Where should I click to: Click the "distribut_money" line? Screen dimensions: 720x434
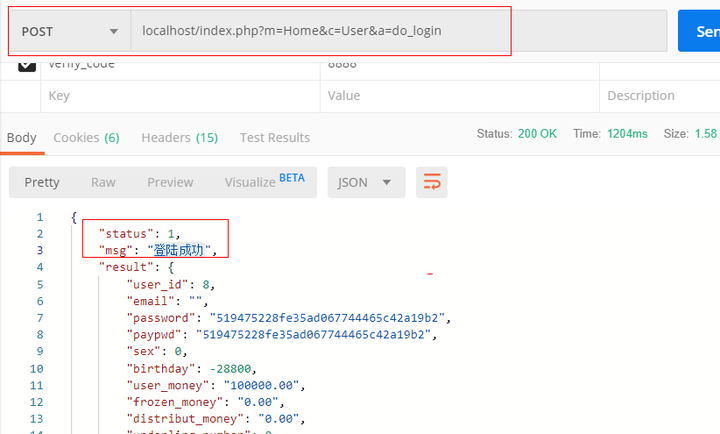216,419
